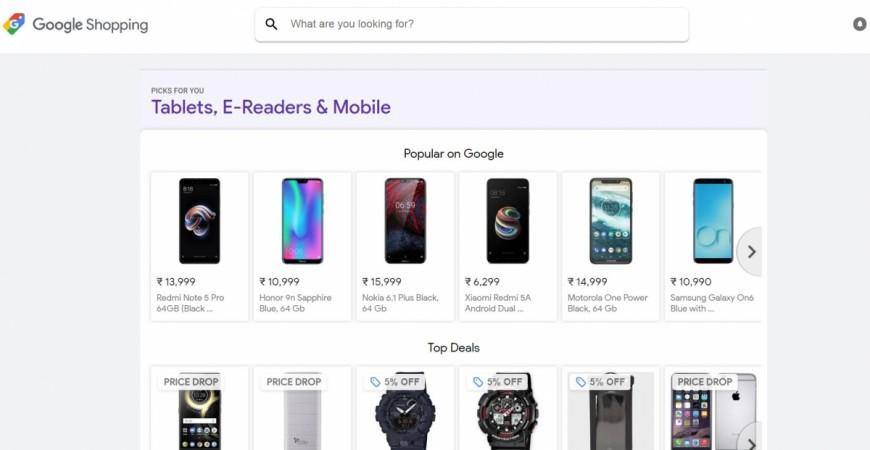Image resolution: width=870 pixels, height=450 pixels.
Task: Open Redmi Note 5 Pro phone image
Action: 199,221
